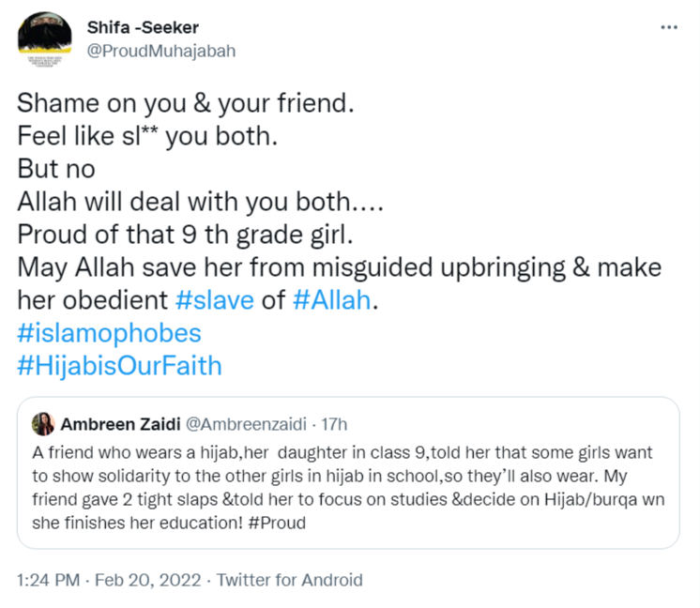Click Ambreen Zaidi's small profile picture
Image resolution: width=700 pixels, height=608 pixels.
click(x=43, y=423)
